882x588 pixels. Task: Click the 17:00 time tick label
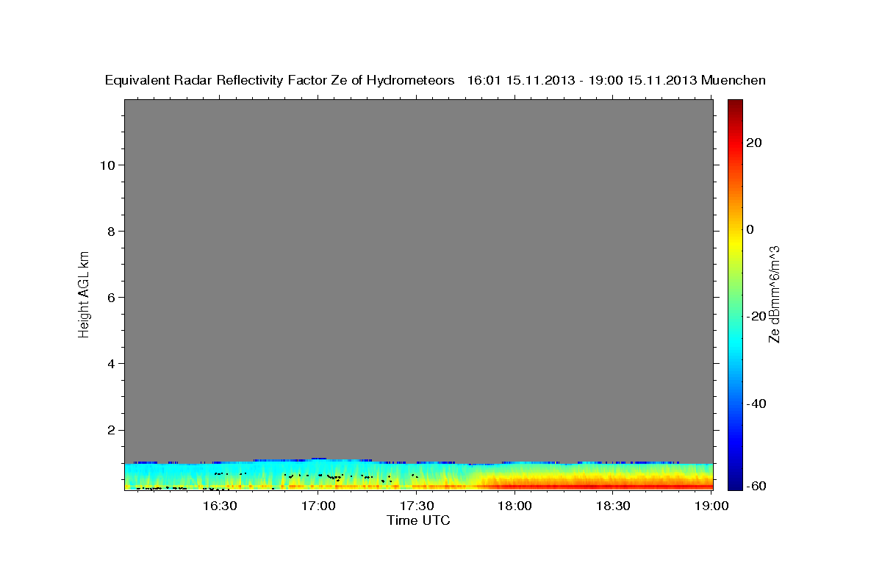[318, 506]
